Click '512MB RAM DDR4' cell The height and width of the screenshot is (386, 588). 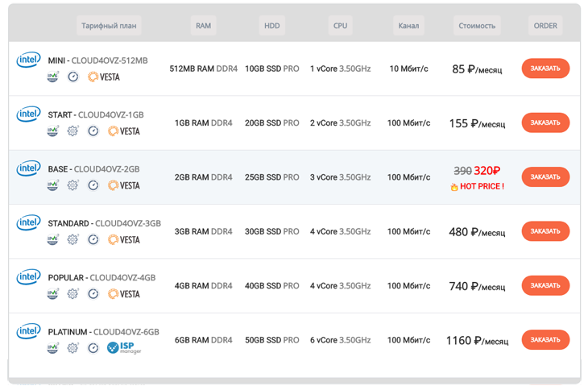(204, 68)
